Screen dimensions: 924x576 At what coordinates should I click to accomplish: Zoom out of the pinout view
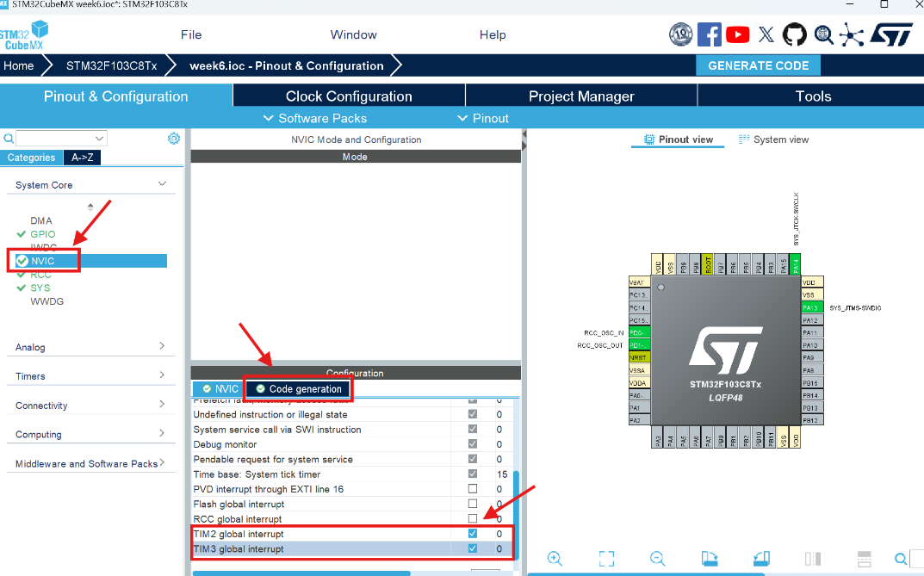click(x=658, y=558)
